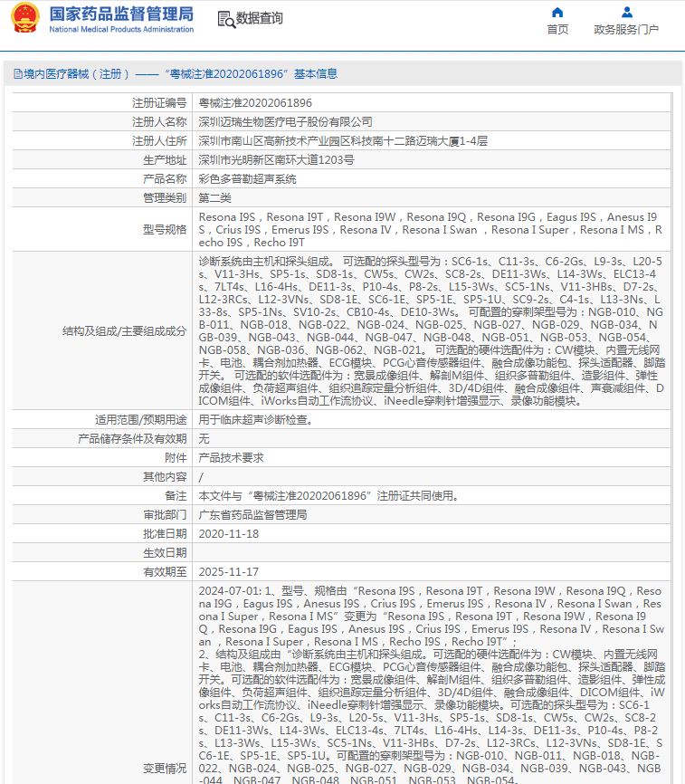685x784 pixels.
Task: Select approval dept 广东省药品监督管理局
Action: click(x=252, y=515)
